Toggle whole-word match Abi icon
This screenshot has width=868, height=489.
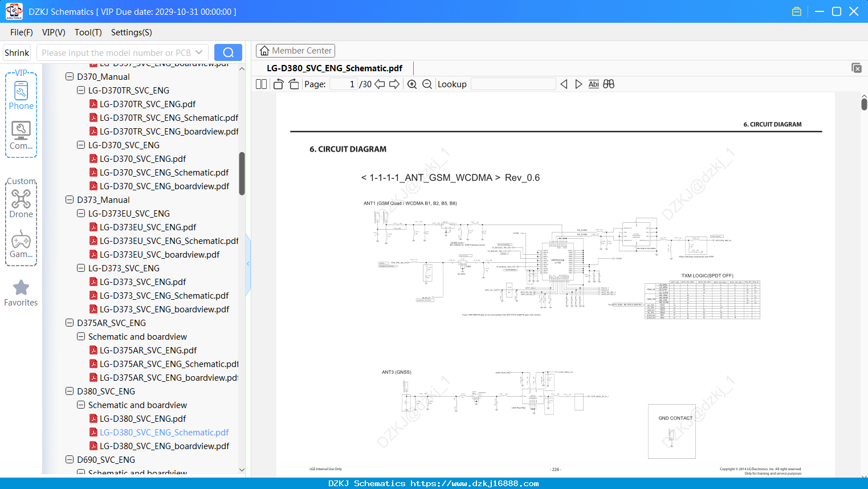593,84
